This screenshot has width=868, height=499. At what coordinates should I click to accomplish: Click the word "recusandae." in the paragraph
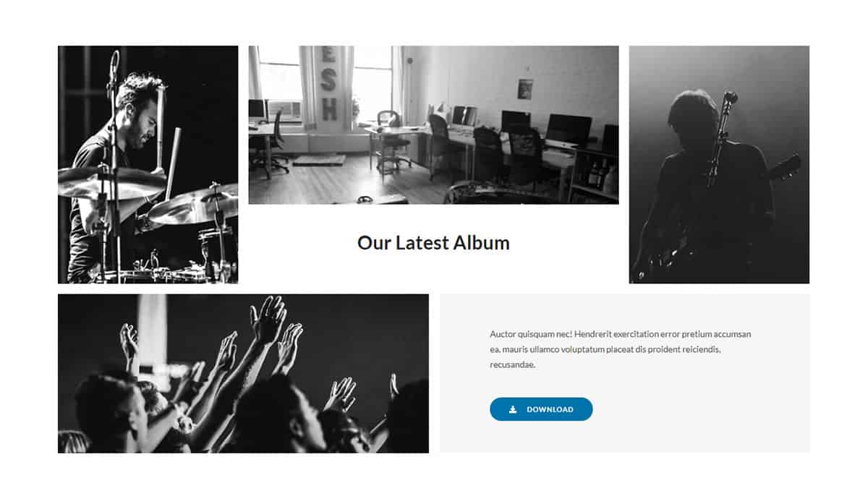point(513,364)
